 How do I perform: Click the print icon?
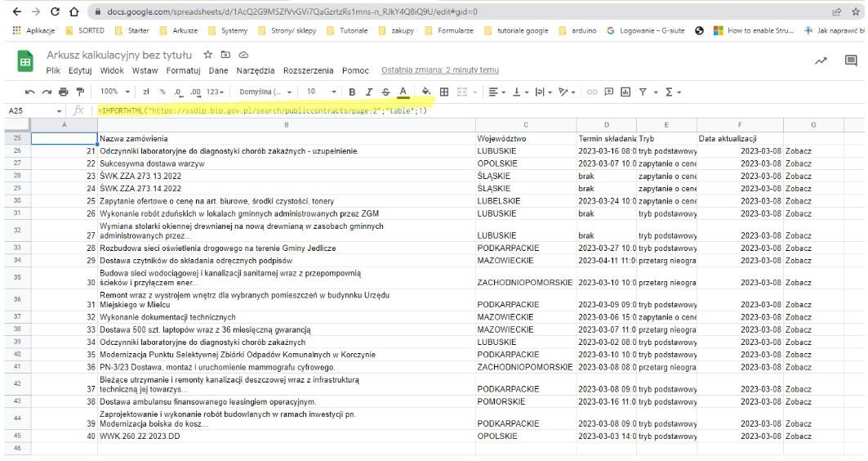point(64,92)
